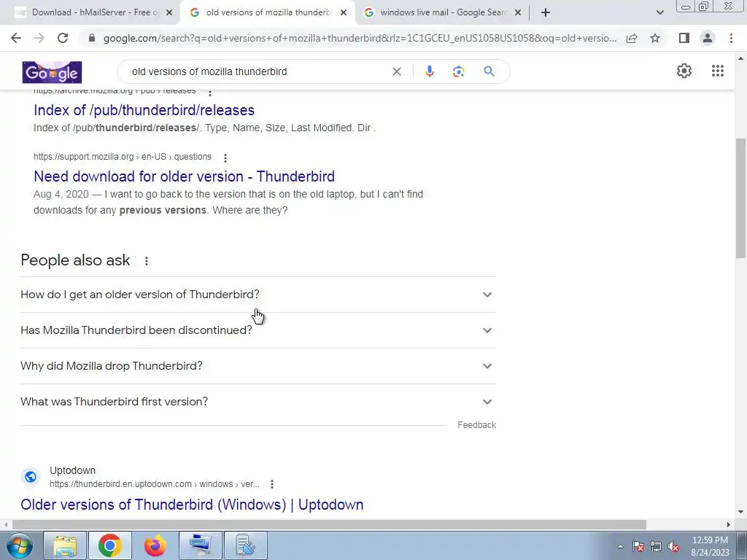Image resolution: width=747 pixels, height=560 pixels.
Task: Open options for Uptodown result
Action: click(272, 484)
